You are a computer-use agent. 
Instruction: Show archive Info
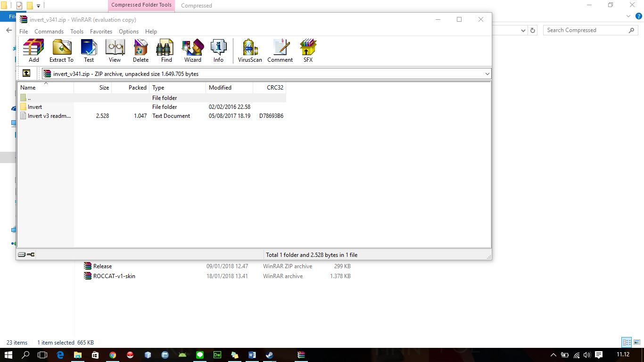click(x=218, y=50)
